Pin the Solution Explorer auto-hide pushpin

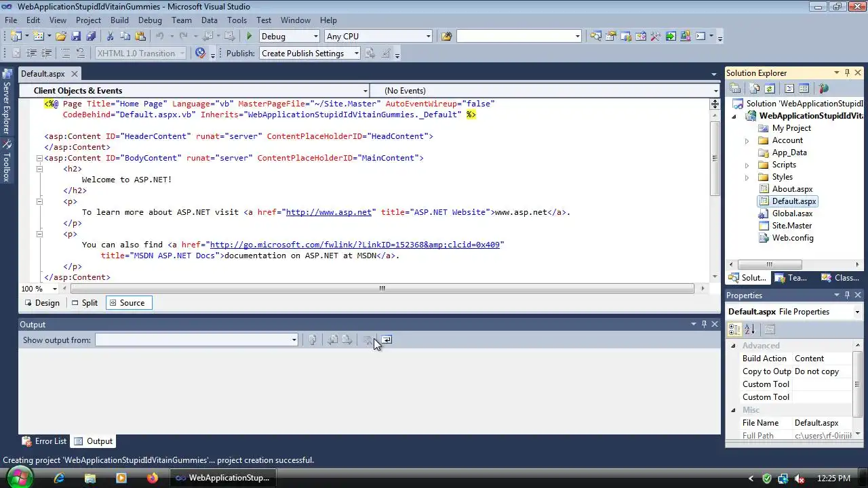click(846, 73)
